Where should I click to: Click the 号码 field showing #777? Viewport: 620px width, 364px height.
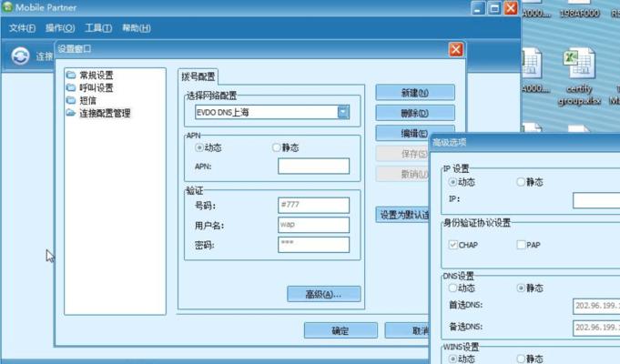(313, 205)
